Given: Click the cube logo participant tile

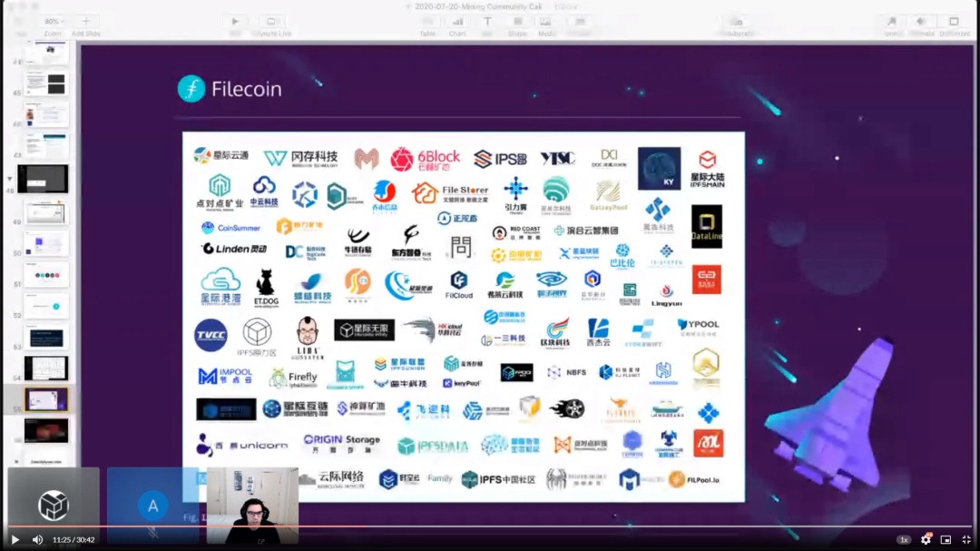Looking at the screenshot, I should (x=54, y=504).
